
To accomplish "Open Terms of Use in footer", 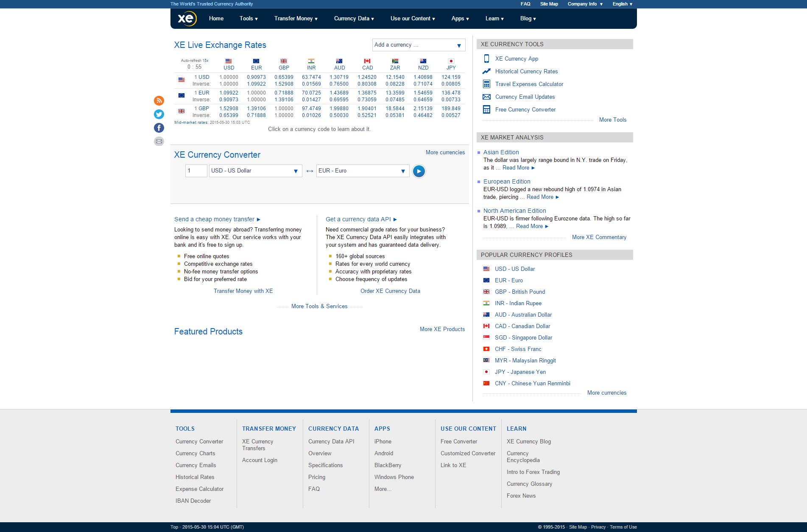I will pyautogui.click(x=623, y=527).
